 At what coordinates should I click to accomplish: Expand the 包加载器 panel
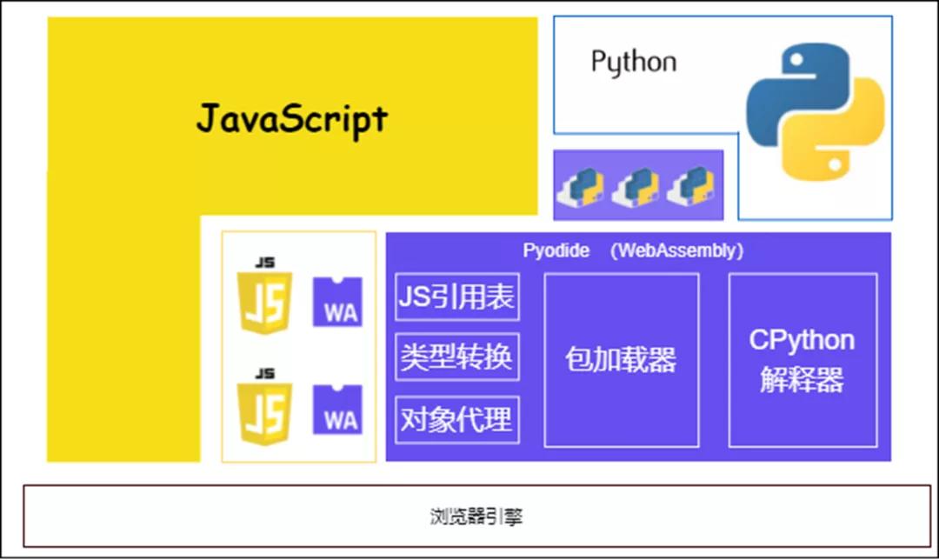(x=622, y=358)
